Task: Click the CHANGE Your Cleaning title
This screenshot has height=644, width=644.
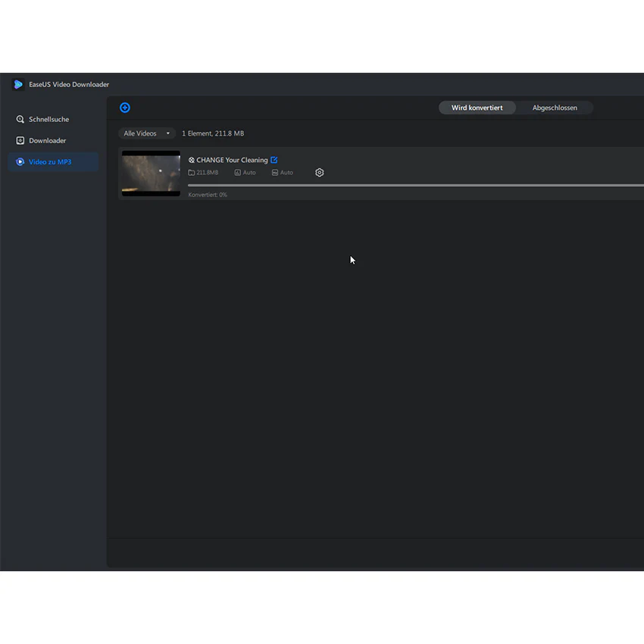Action: pyautogui.click(x=232, y=160)
